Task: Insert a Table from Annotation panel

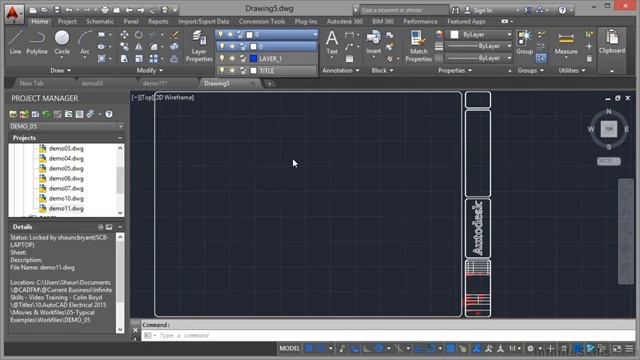Action: click(x=349, y=59)
